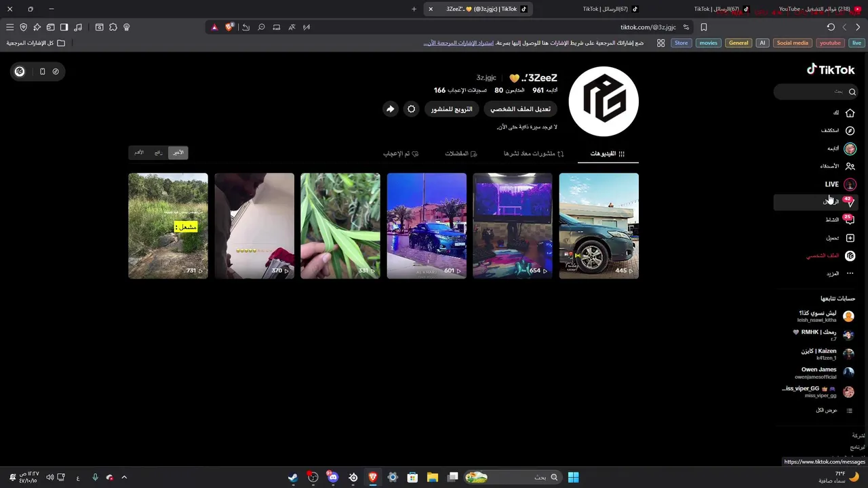Switch to the Reposts profile tab
868x488 pixels.
click(x=534, y=154)
